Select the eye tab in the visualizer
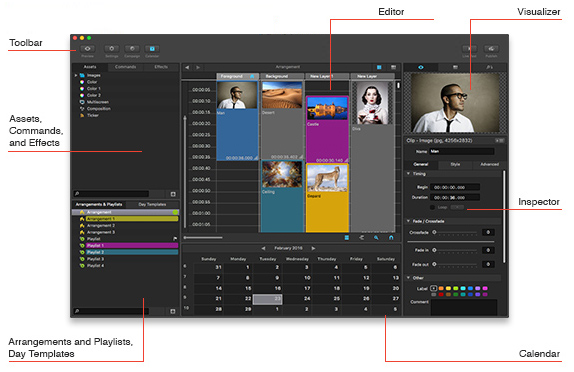 tap(421, 67)
